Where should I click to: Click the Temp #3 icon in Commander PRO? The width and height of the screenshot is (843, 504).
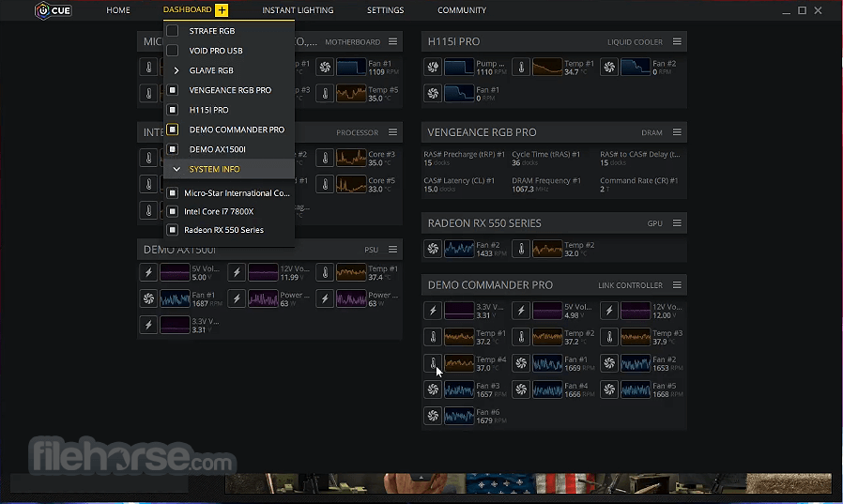609,337
